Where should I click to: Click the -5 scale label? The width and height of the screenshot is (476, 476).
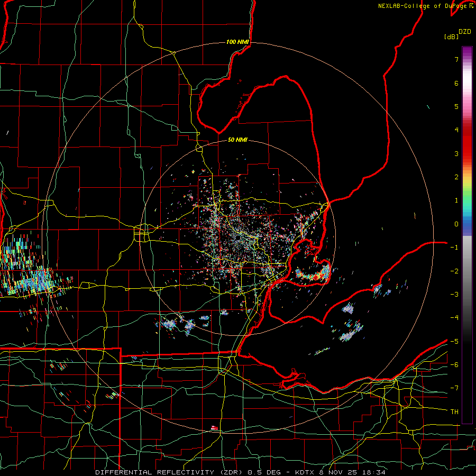click(454, 342)
